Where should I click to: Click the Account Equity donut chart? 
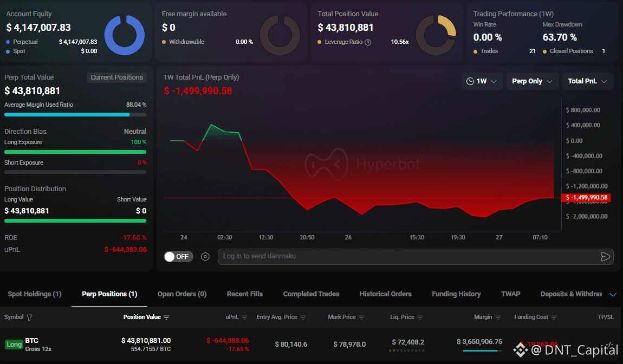(125, 35)
